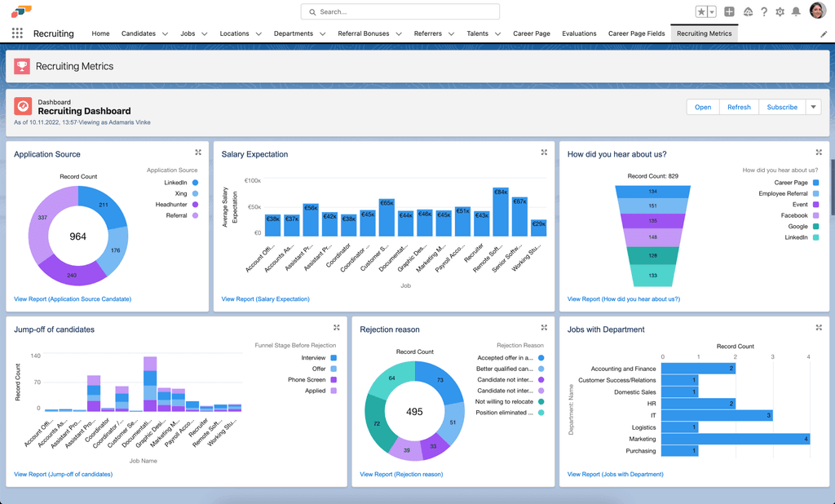Open the Referral Bonuses tab dropdown chevron
835x504 pixels.
coord(399,33)
